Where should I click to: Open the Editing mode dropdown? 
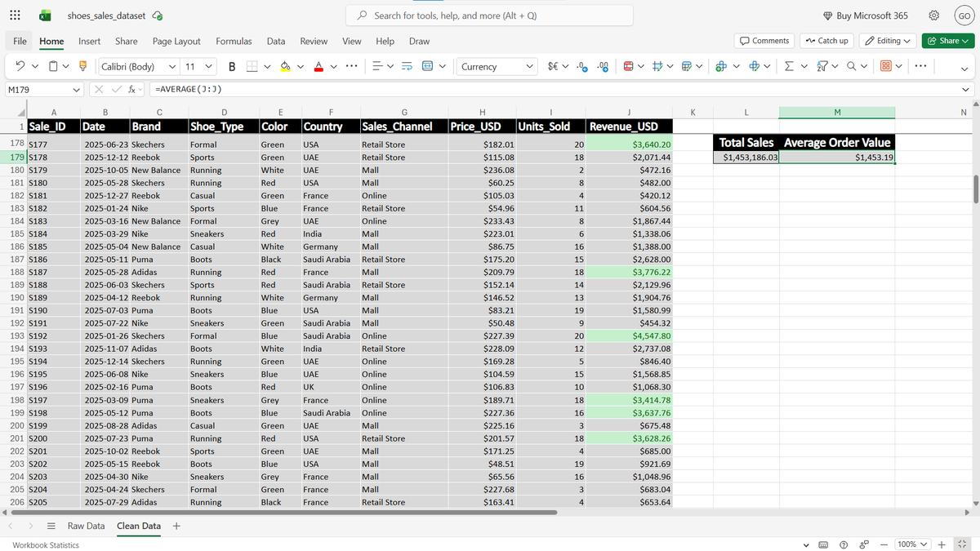click(x=888, y=41)
